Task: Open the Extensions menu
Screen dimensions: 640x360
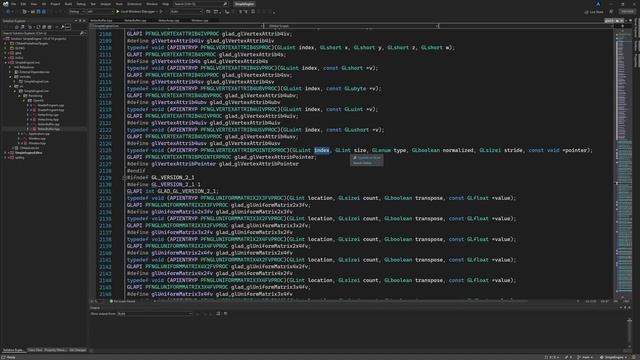Action: 134,4
